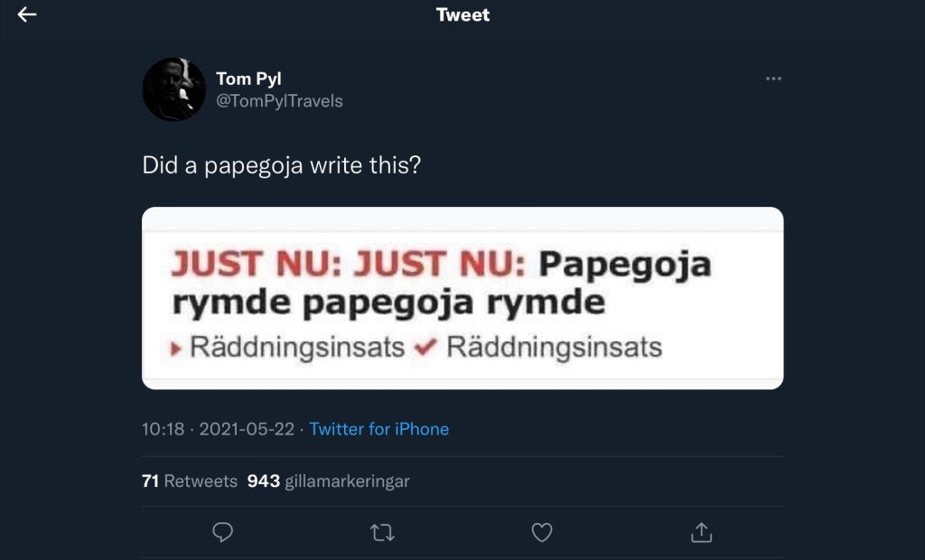Click the Tom Pyl display name
The width and height of the screenshot is (925, 560).
pos(248,79)
